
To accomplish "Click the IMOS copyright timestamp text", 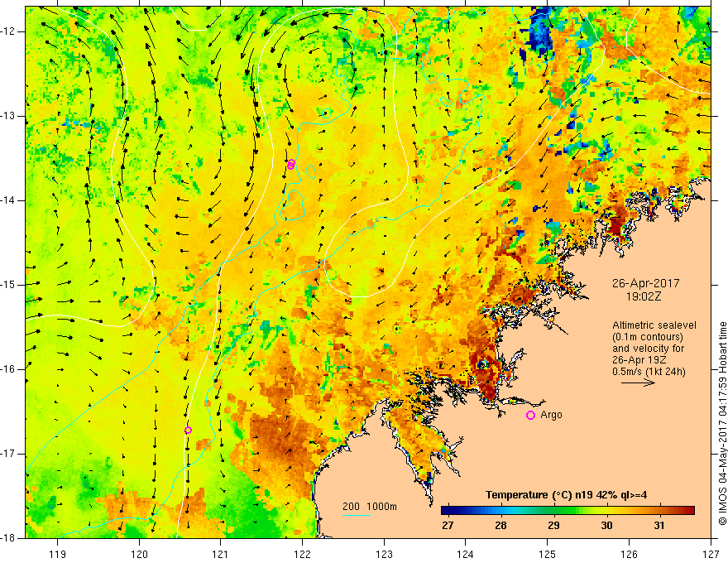I will [722, 424].
